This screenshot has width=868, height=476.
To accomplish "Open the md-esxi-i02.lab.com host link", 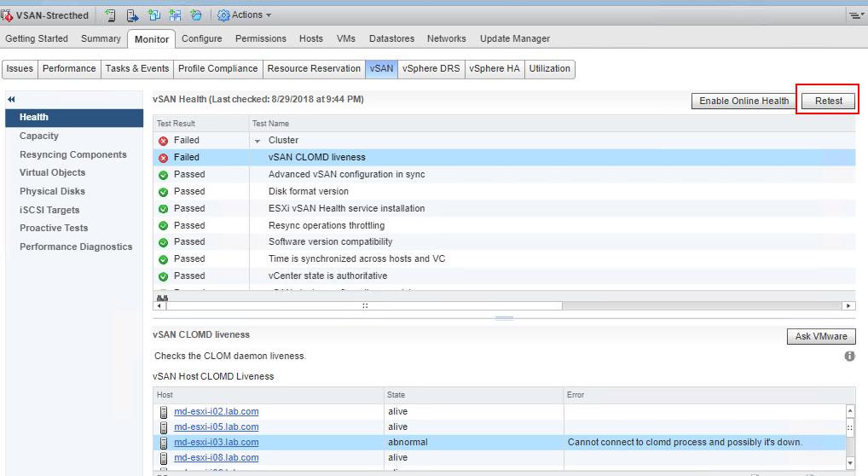I will (217, 412).
